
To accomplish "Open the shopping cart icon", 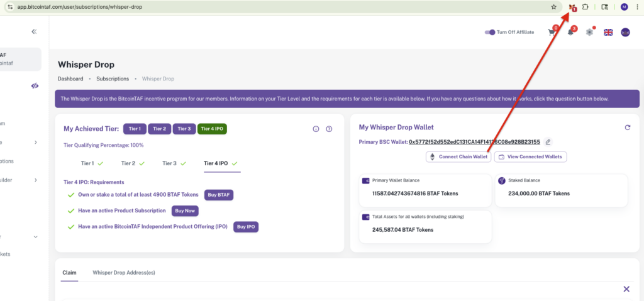I will click(x=552, y=32).
